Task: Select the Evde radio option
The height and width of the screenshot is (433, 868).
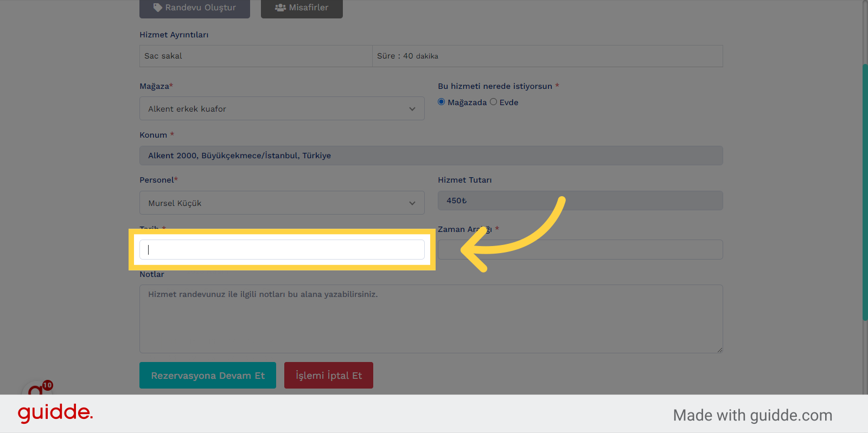Action: point(493,102)
